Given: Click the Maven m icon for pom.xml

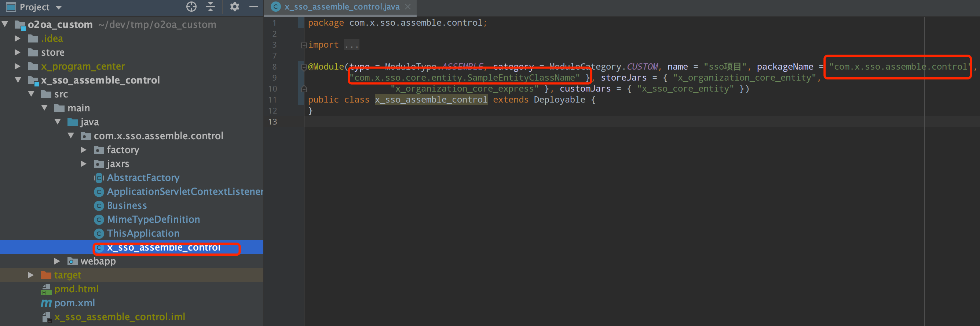Looking at the screenshot, I should [x=46, y=303].
